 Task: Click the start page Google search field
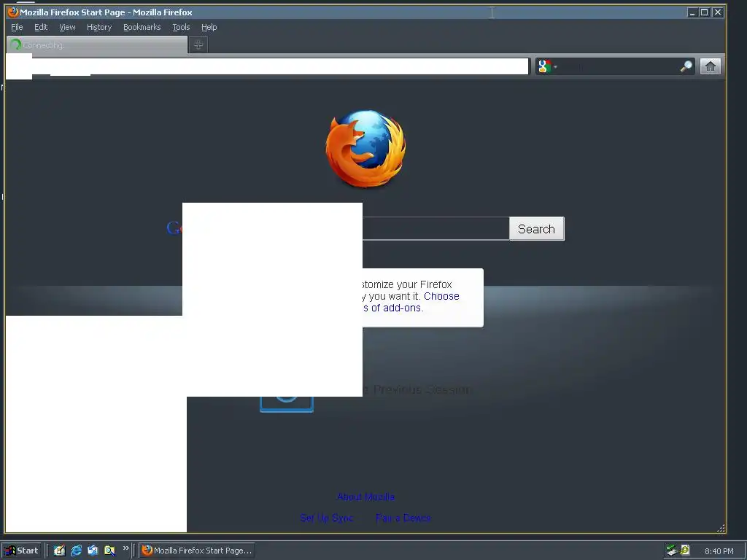[436, 228]
